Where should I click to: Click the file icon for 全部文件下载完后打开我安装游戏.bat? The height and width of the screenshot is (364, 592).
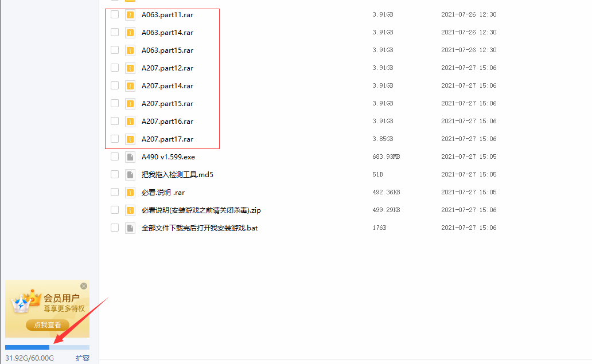tap(130, 228)
